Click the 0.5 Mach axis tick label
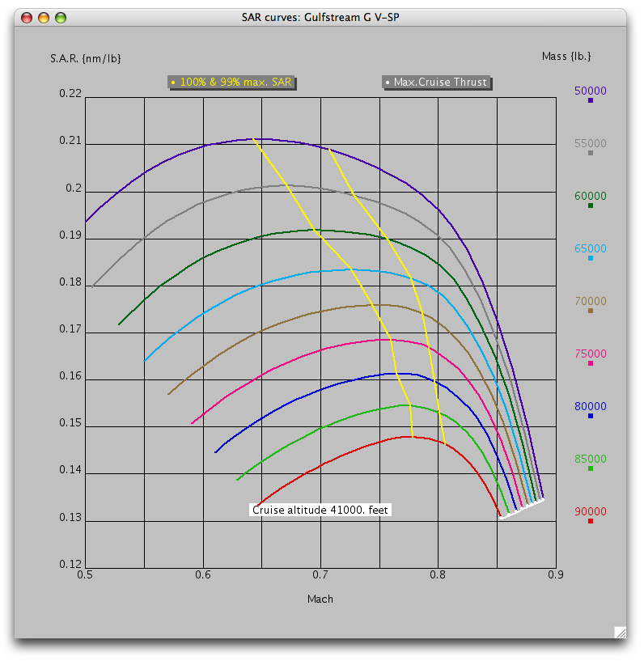The height and width of the screenshot is (661, 644). coord(85,575)
